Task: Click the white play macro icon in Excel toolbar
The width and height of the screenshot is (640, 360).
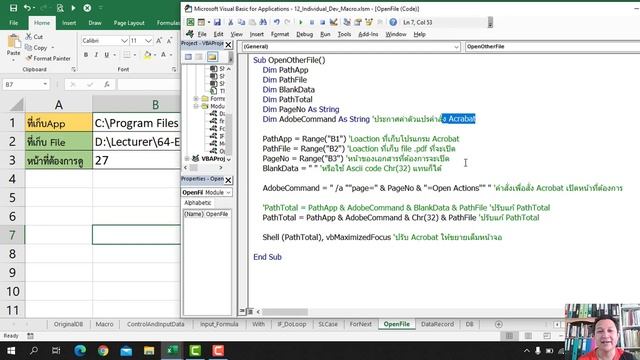Action: (x=73, y=8)
